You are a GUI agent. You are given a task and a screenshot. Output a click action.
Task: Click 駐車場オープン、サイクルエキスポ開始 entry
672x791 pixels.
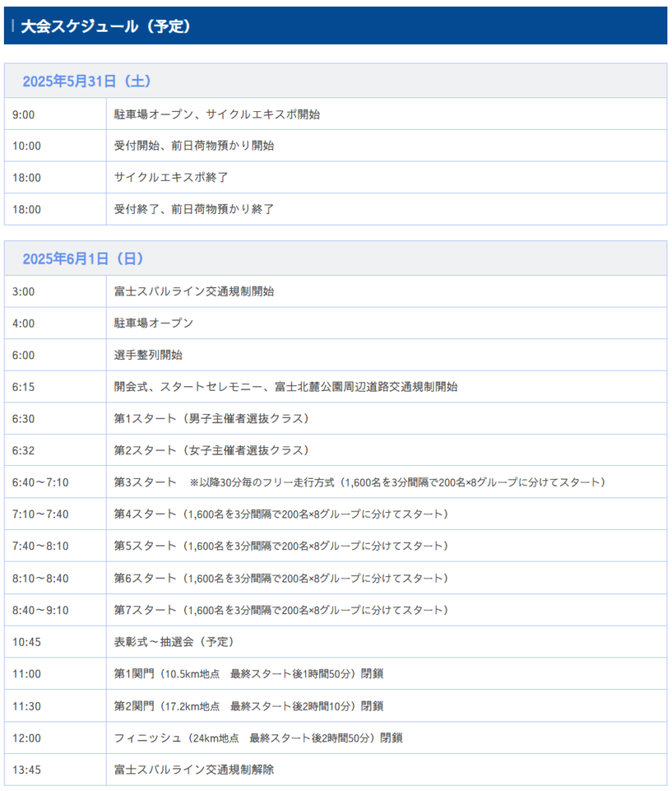(217, 114)
